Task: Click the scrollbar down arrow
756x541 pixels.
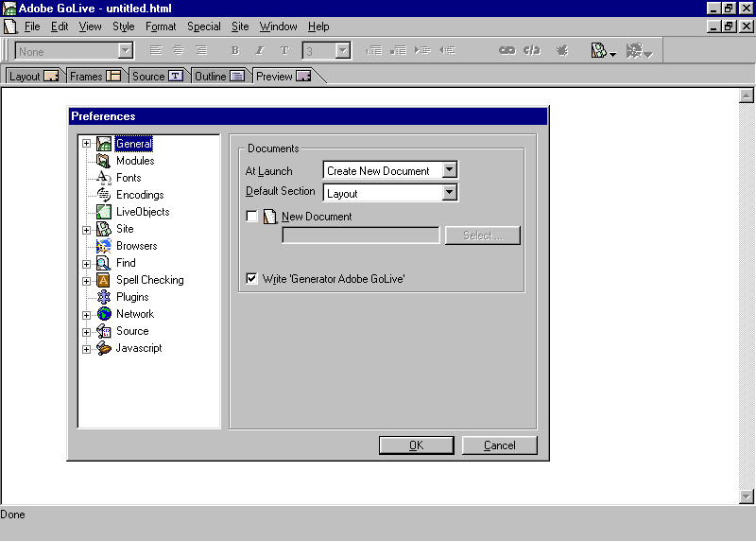Action: 747,497
